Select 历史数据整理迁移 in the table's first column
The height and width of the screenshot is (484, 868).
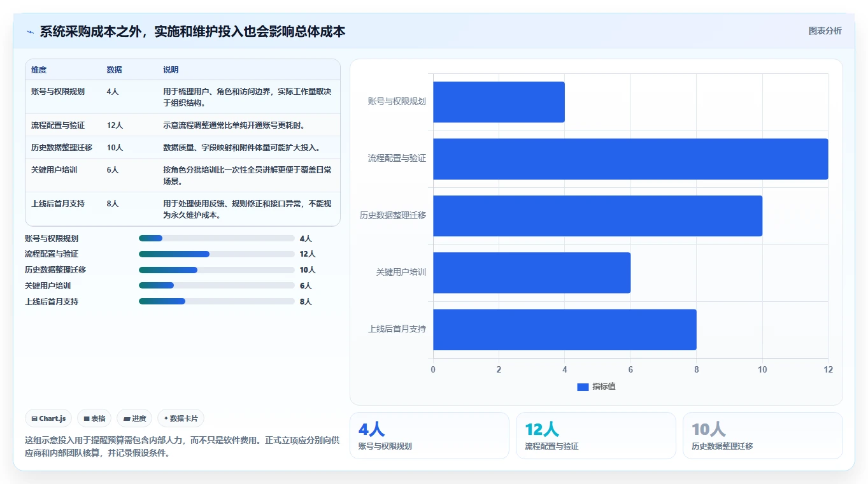[62, 148]
